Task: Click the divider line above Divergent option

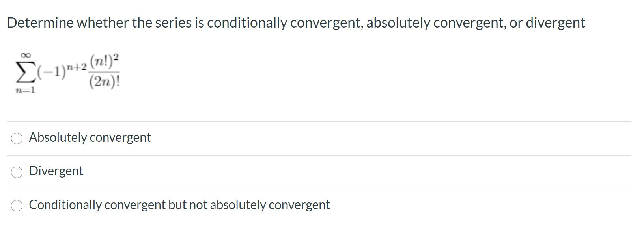Action: click(315, 155)
